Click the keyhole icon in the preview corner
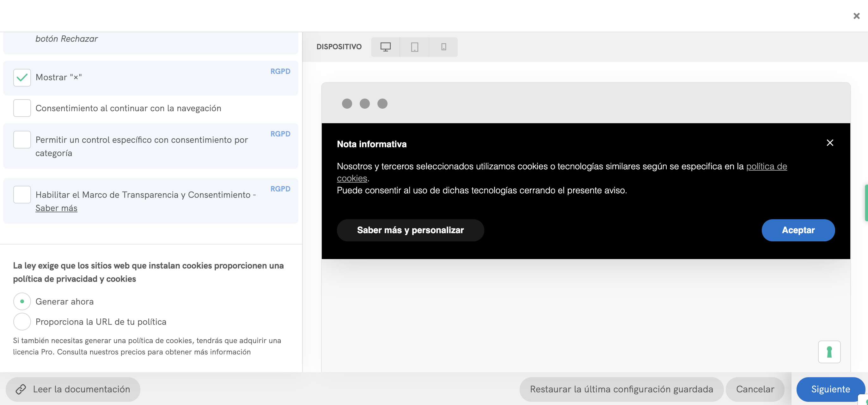The image size is (868, 405). [829, 352]
